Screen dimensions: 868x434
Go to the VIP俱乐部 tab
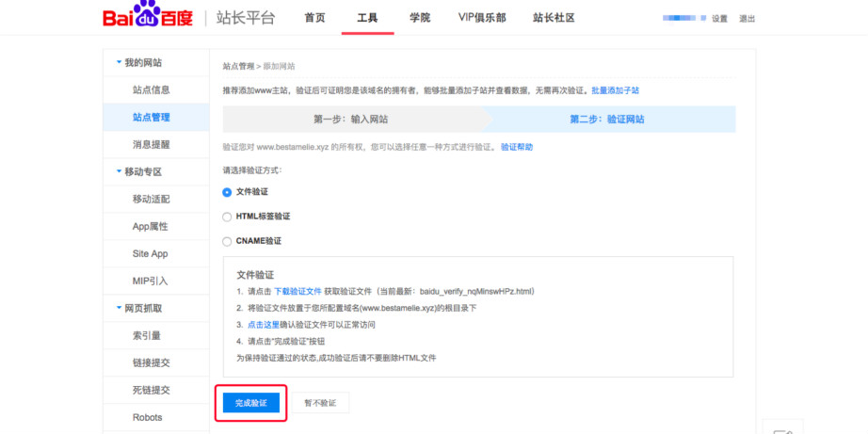[x=482, y=18]
